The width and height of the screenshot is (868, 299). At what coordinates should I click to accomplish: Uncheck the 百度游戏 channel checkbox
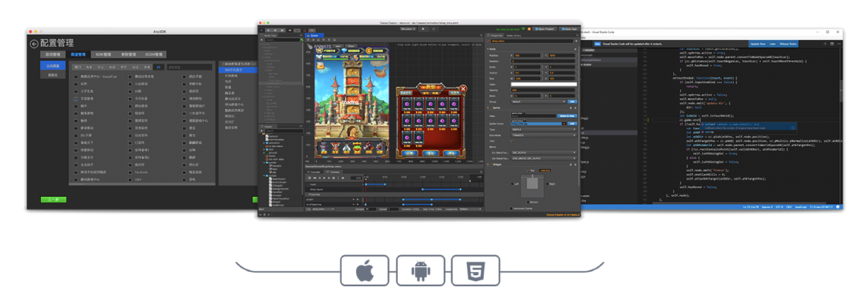pos(76,98)
